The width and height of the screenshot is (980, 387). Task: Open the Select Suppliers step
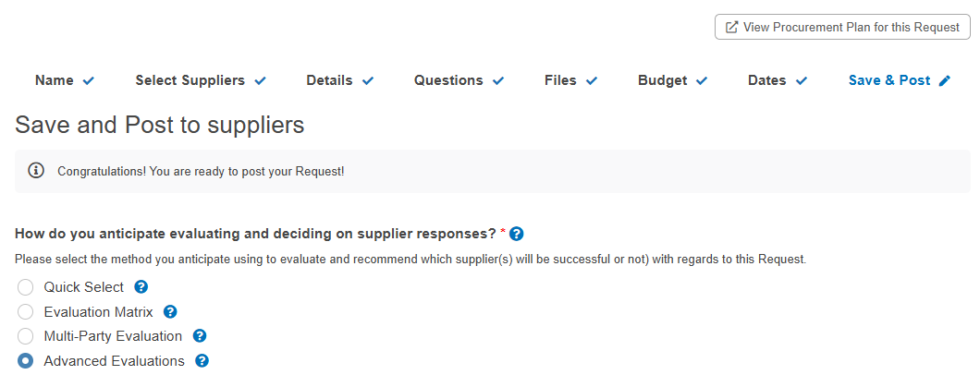point(201,80)
